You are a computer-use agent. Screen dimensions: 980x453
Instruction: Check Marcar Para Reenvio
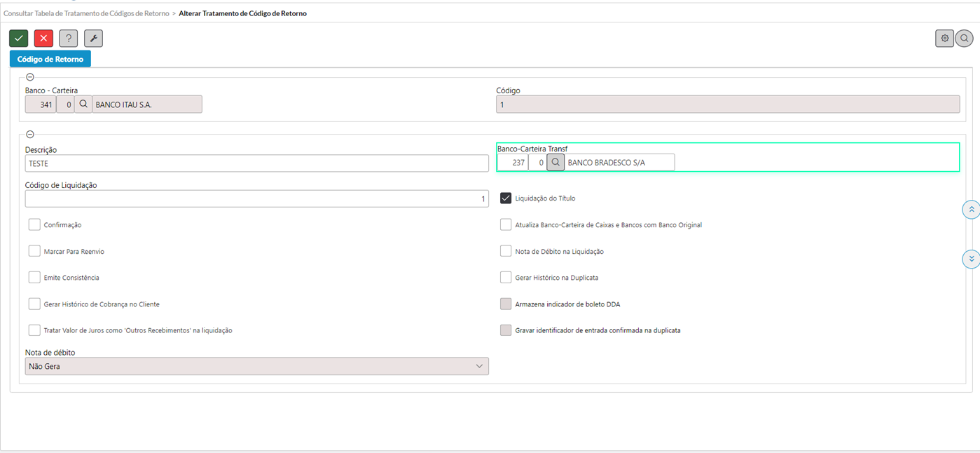(x=34, y=251)
